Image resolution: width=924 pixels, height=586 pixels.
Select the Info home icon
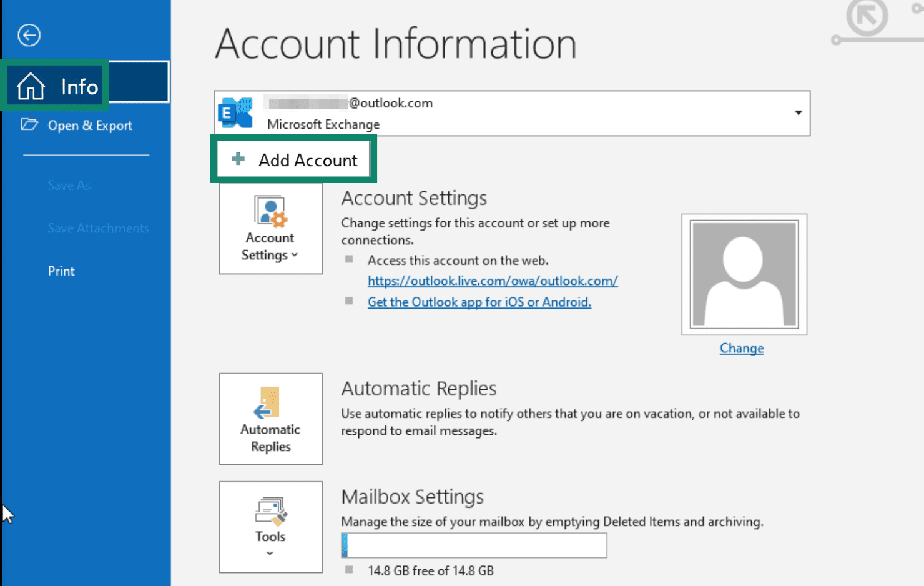click(x=31, y=86)
